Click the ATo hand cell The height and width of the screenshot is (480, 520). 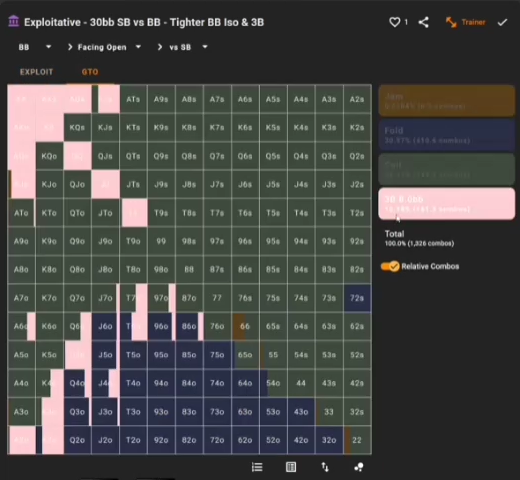(21, 213)
